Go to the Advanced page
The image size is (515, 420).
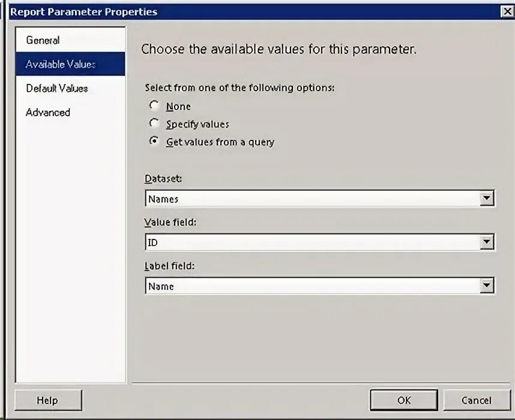click(x=70, y=112)
